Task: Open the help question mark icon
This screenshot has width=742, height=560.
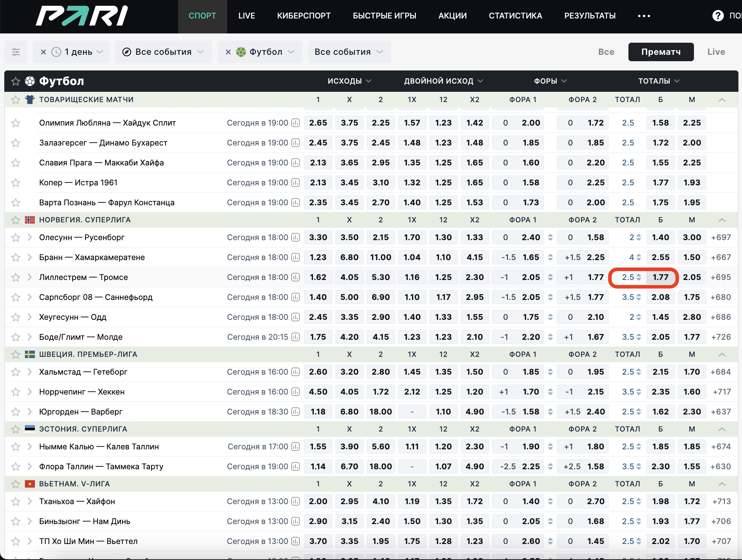Action: (x=718, y=16)
